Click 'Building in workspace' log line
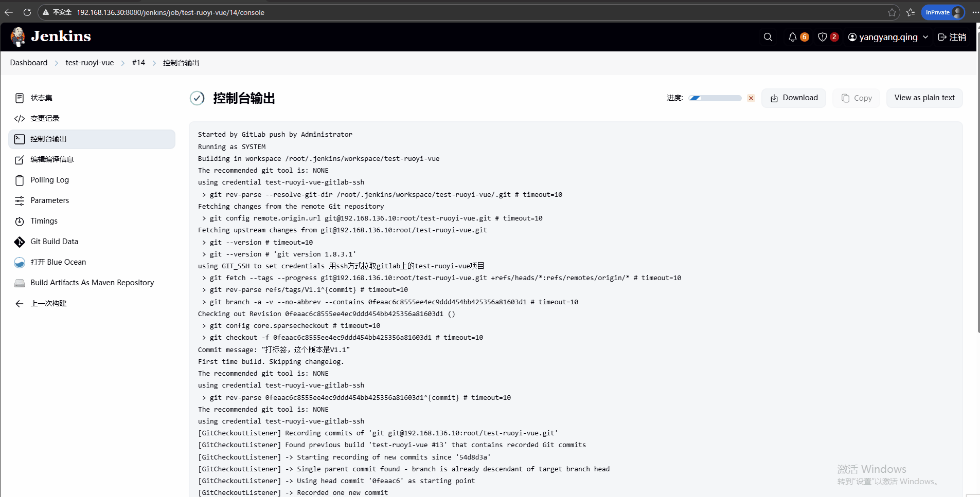Screen dimensions: 980x497 click(x=318, y=159)
